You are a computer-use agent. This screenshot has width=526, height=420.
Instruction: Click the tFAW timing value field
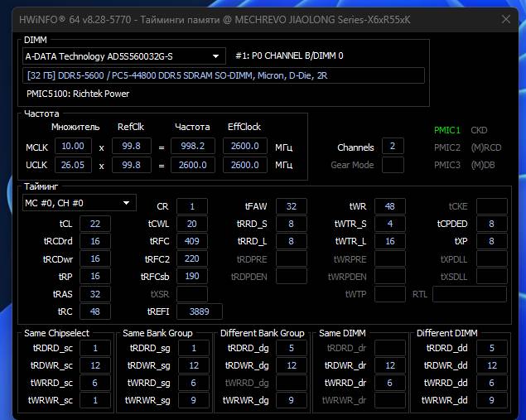[x=291, y=206]
